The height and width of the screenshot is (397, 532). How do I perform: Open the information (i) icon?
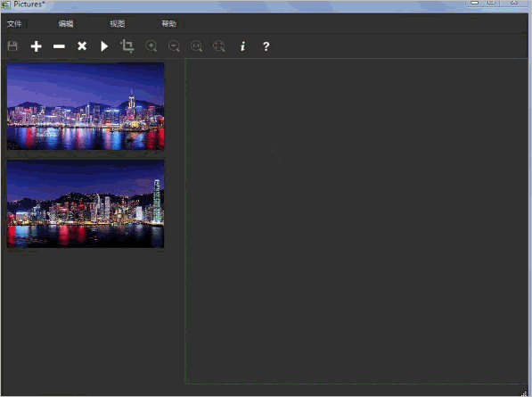(x=242, y=46)
